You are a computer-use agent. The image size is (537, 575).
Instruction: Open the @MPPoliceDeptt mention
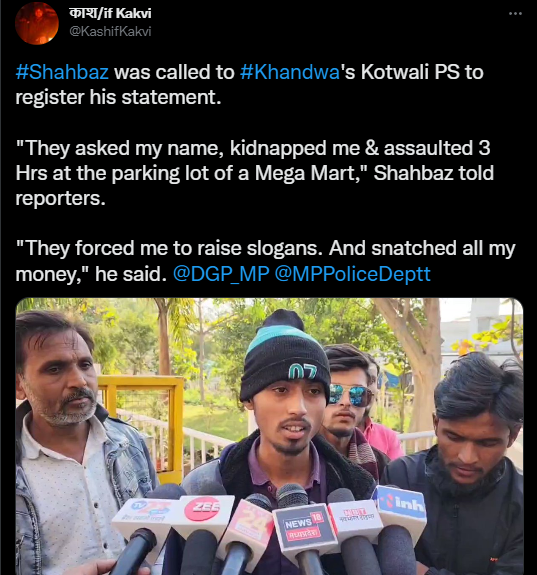[x=352, y=274]
